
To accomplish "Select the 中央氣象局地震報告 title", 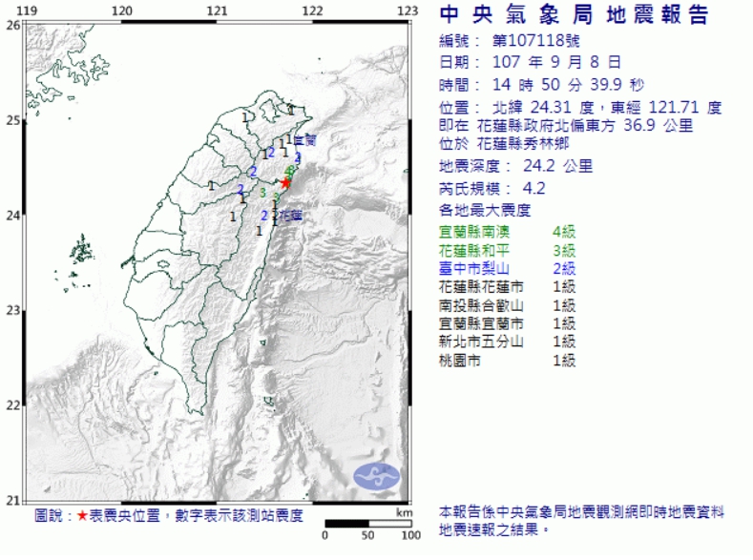I will pos(574,15).
